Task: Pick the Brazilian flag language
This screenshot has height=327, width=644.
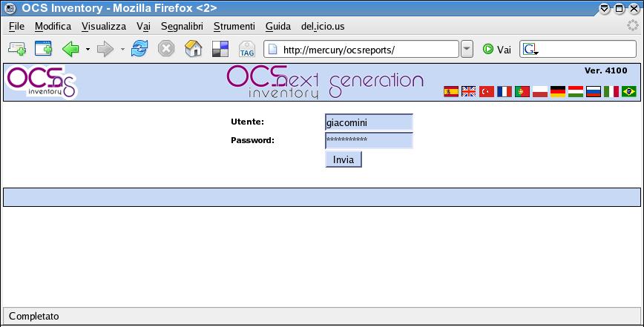Action: [629, 92]
